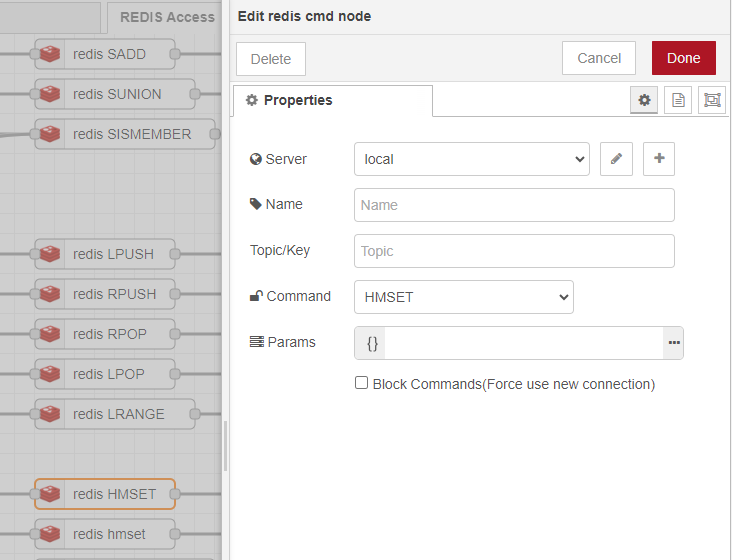The image size is (732, 560).
Task: Select the lowercase redis hmset node icon
Action: pyautogui.click(x=50, y=534)
